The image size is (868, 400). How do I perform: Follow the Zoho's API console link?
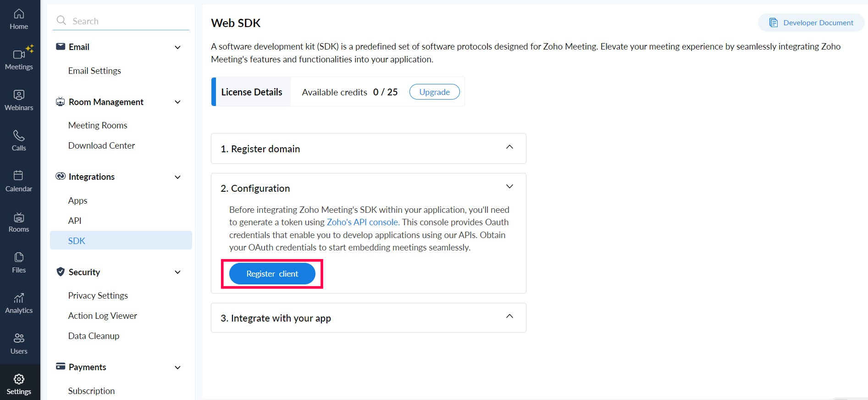pyautogui.click(x=363, y=222)
